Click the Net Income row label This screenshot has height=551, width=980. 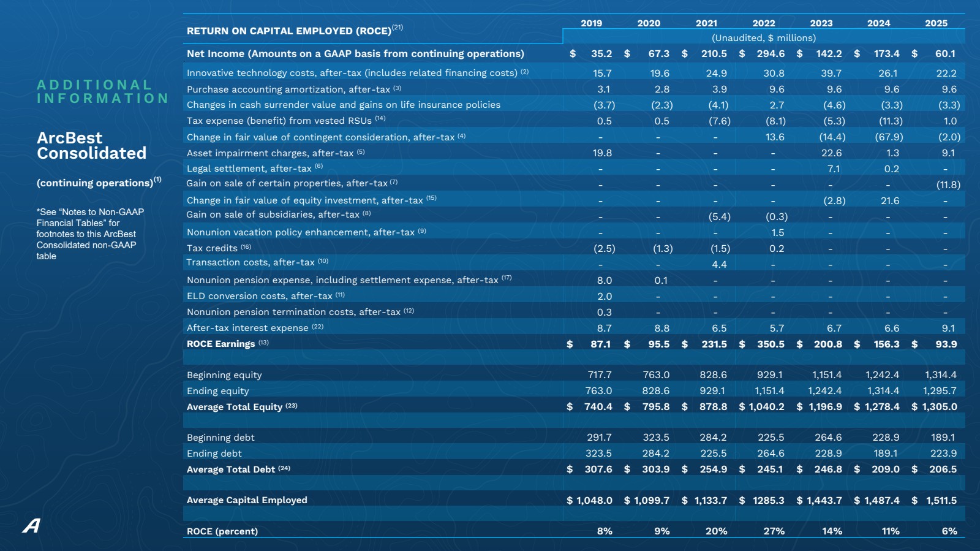click(355, 54)
